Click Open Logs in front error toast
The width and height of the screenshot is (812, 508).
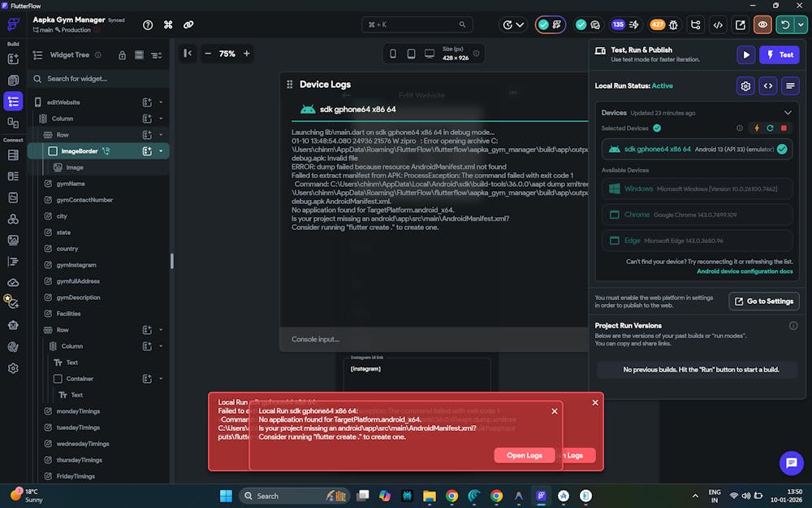[x=525, y=455]
